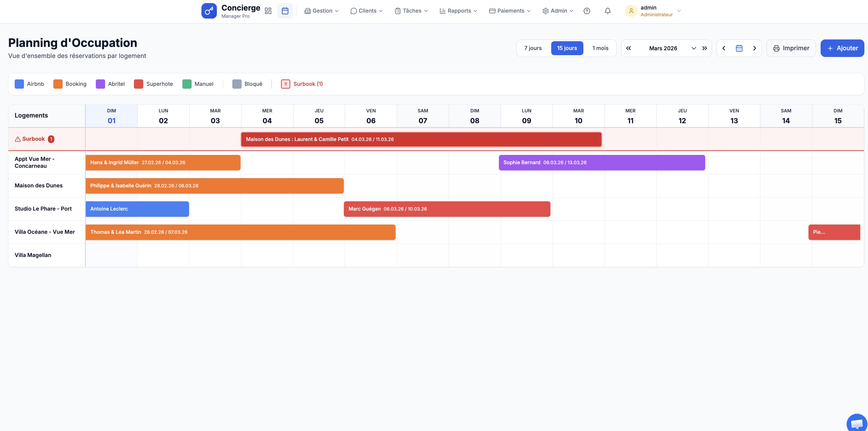Open the Rapports menu
This screenshot has height=431, width=868.
coord(458,11)
